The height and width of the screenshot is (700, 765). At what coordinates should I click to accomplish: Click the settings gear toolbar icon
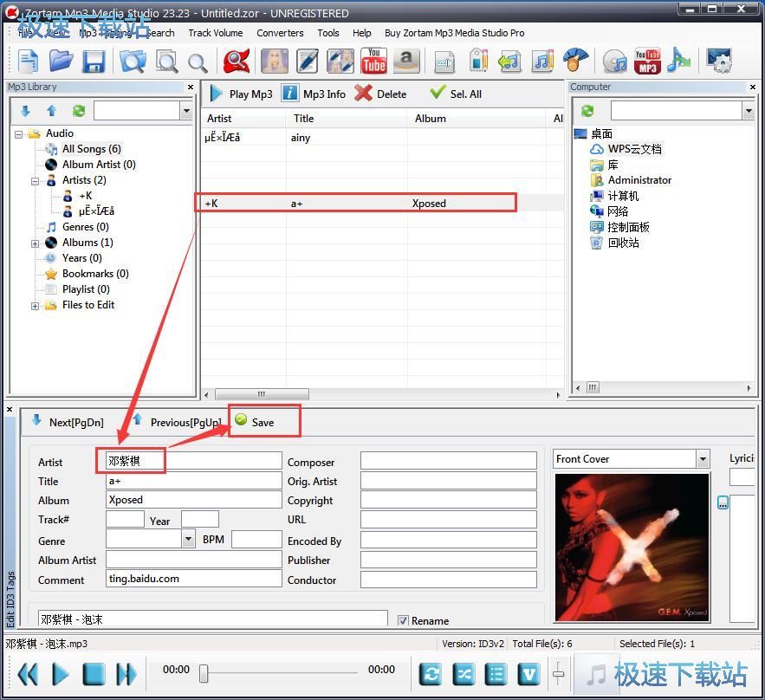(x=719, y=61)
